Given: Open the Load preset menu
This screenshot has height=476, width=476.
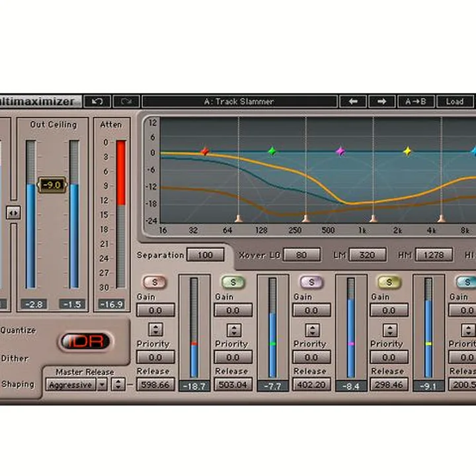Looking at the screenshot, I should [455, 101].
